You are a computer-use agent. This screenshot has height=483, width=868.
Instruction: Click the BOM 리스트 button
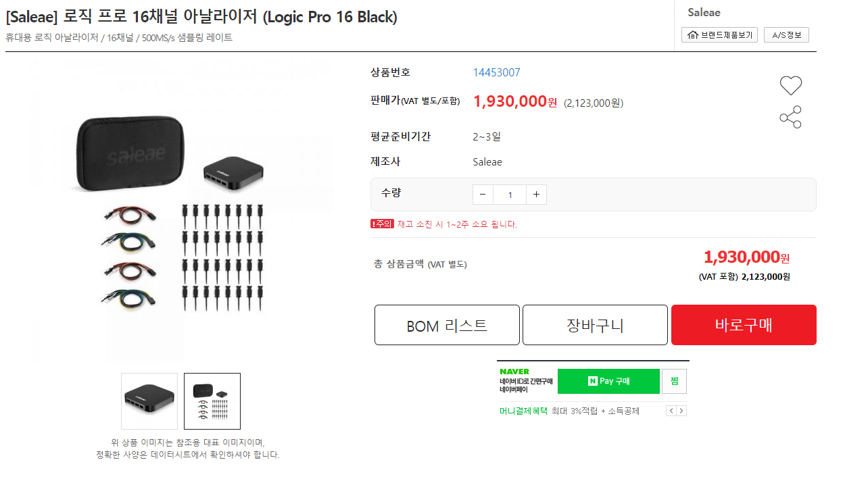click(x=447, y=325)
